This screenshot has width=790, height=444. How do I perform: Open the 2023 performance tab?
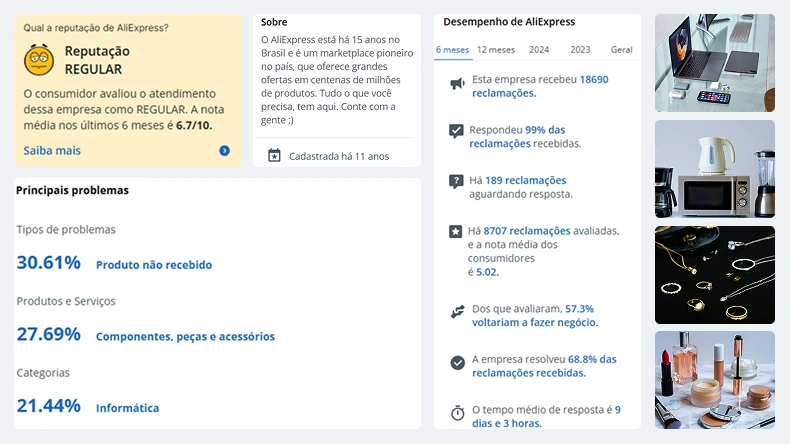click(x=580, y=50)
